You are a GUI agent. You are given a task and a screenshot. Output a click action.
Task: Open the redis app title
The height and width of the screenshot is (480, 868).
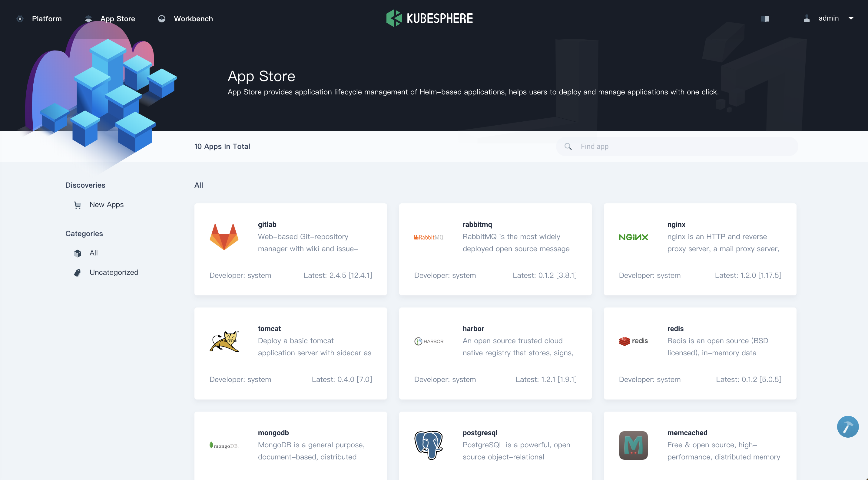675,329
